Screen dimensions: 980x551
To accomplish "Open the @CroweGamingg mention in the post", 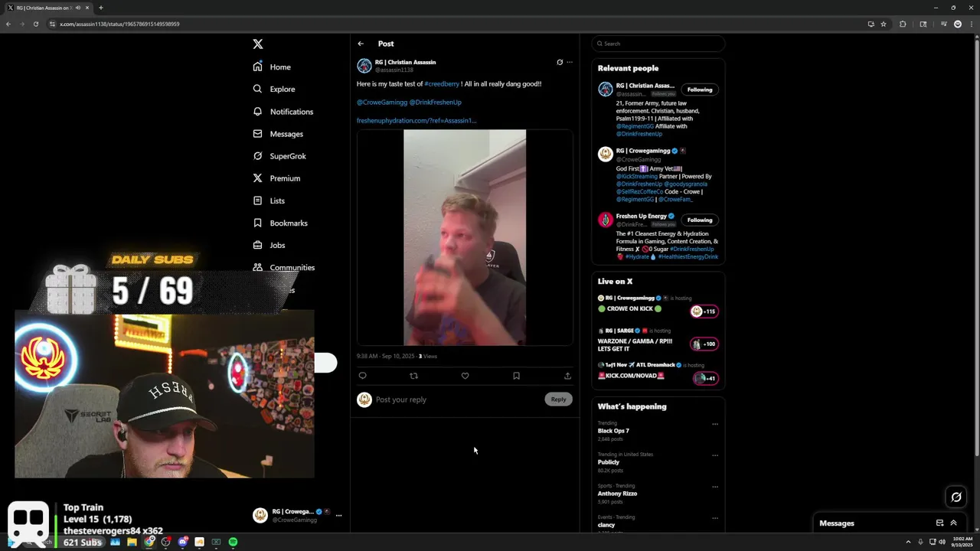I will point(382,102).
